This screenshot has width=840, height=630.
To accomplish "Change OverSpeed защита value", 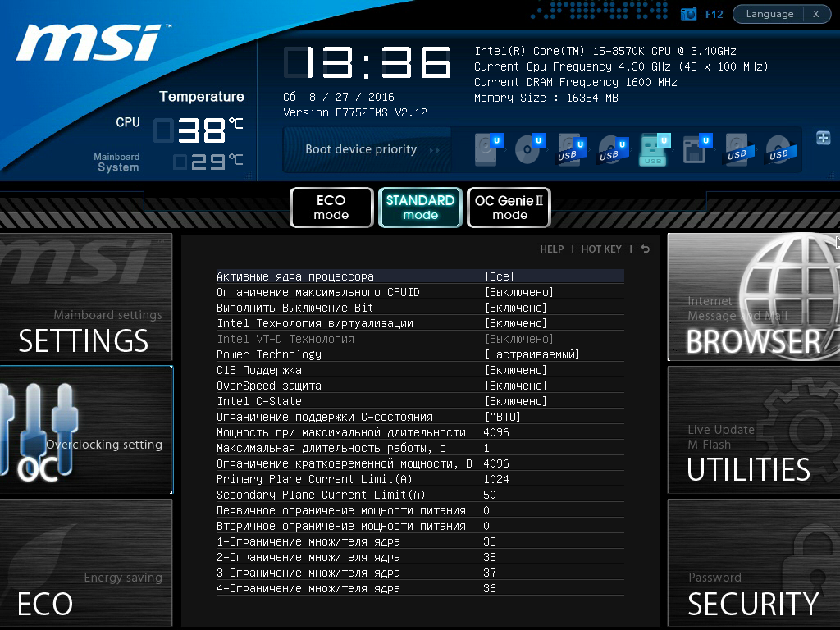I will [515, 386].
